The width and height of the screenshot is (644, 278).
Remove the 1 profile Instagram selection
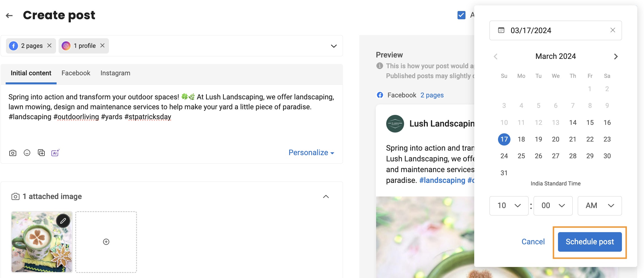pyautogui.click(x=103, y=46)
